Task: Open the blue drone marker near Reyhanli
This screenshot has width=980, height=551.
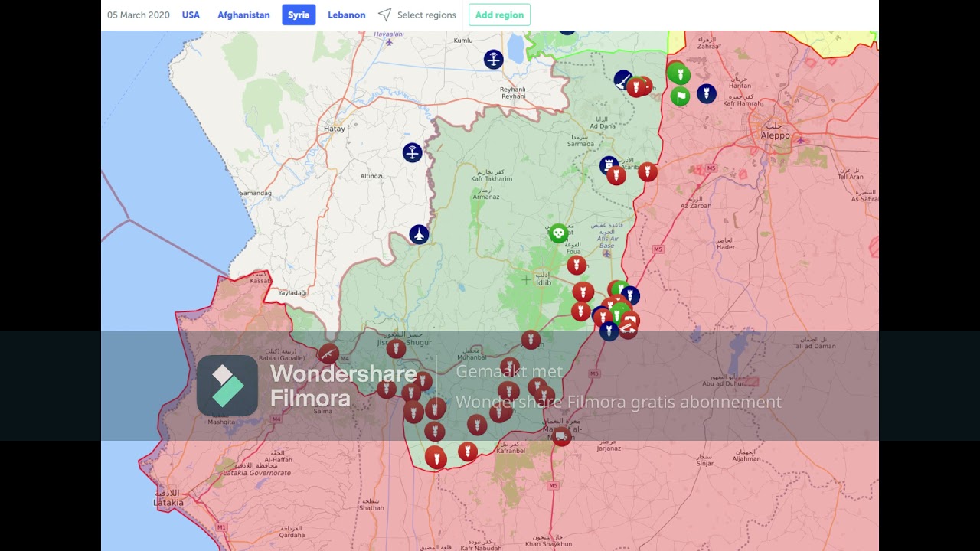Action: [493, 59]
